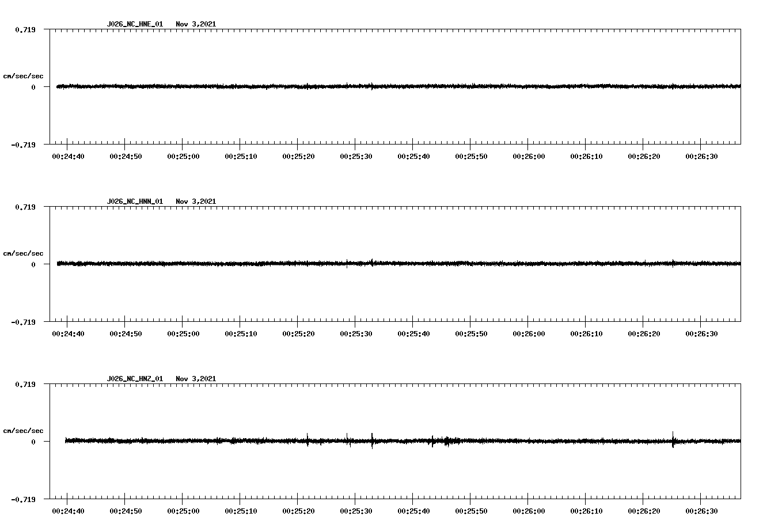Click the HNZ trace spike near 00:25:22
This screenshot has width=782, height=532.
[308, 440]
